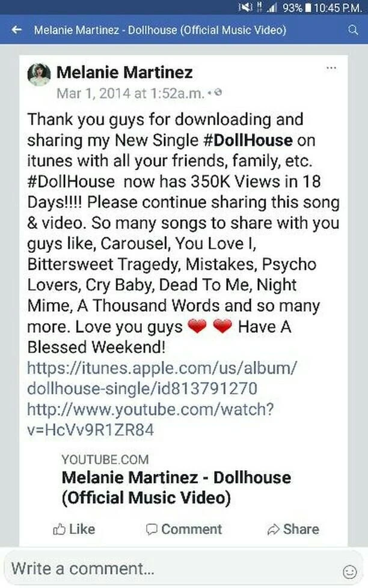Open Melanie Martinez profile name
Viewport: 368px width, 588px height.
click(x=124, y=72)
